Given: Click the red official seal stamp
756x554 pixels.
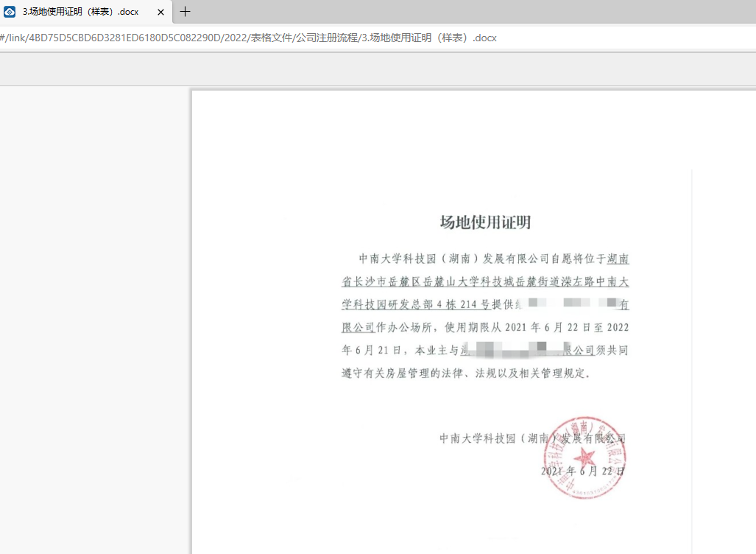Looking at the screenshot, I should pos(584,457).
